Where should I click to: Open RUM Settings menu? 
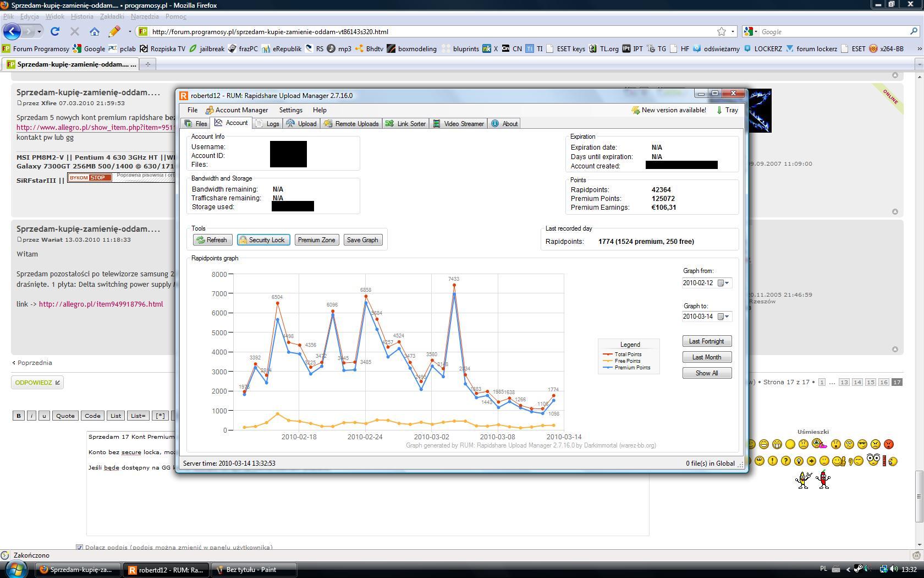(290, 110)
